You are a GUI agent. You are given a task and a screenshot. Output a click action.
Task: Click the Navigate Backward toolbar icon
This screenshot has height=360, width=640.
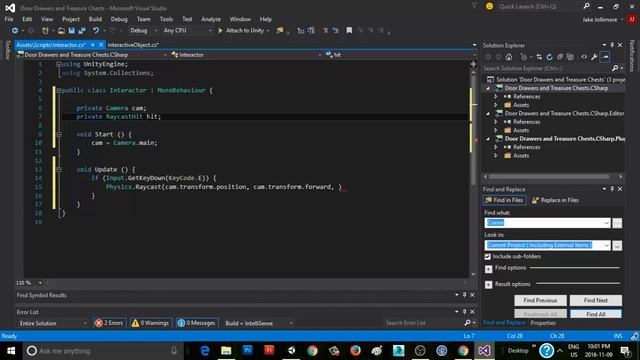point(15,31)
